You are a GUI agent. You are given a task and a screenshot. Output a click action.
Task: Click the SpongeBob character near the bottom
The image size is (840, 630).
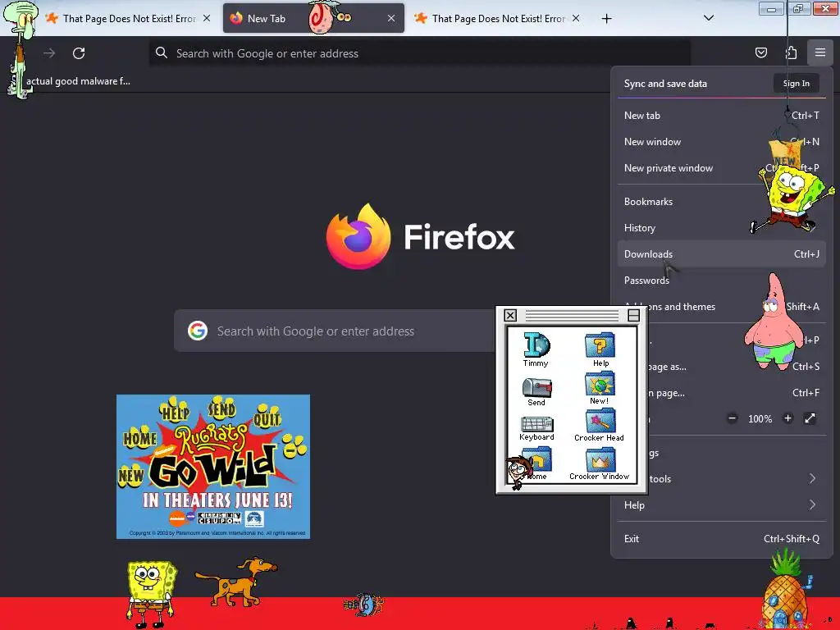click(x=151, y=593)
